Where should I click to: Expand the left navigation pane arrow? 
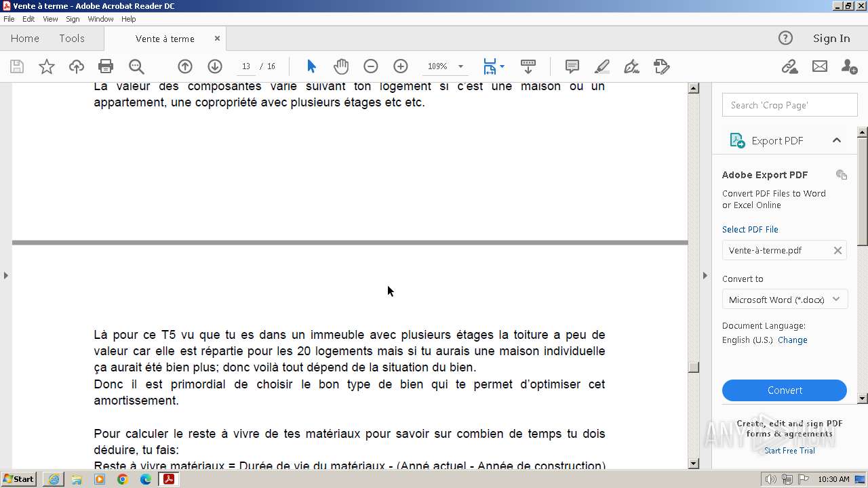(x=6, y=275)
